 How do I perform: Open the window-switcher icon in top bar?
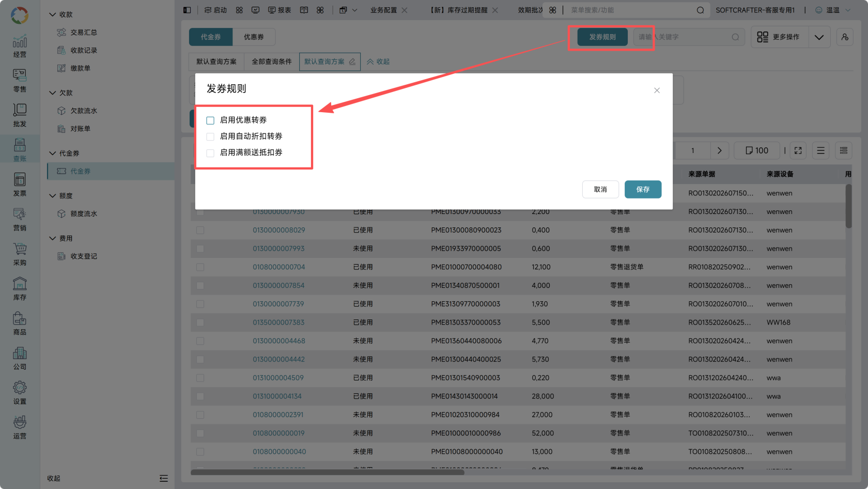click(x=343, y=10)
